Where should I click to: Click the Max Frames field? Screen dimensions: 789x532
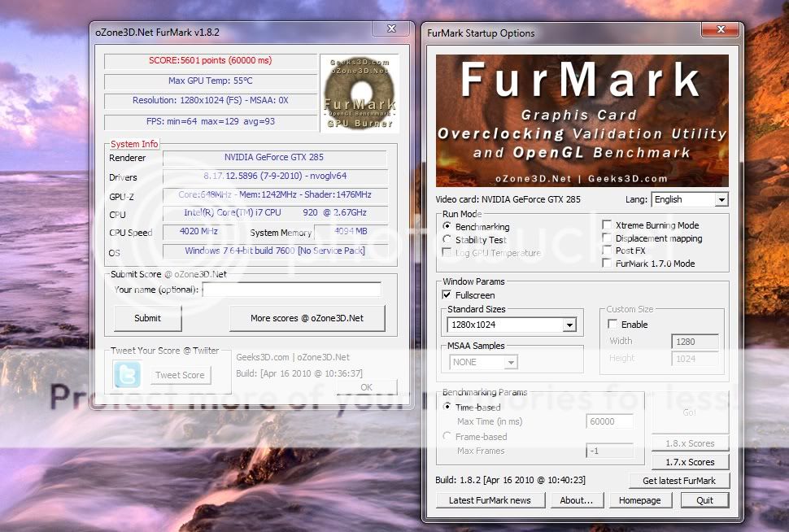coord(609,451)
